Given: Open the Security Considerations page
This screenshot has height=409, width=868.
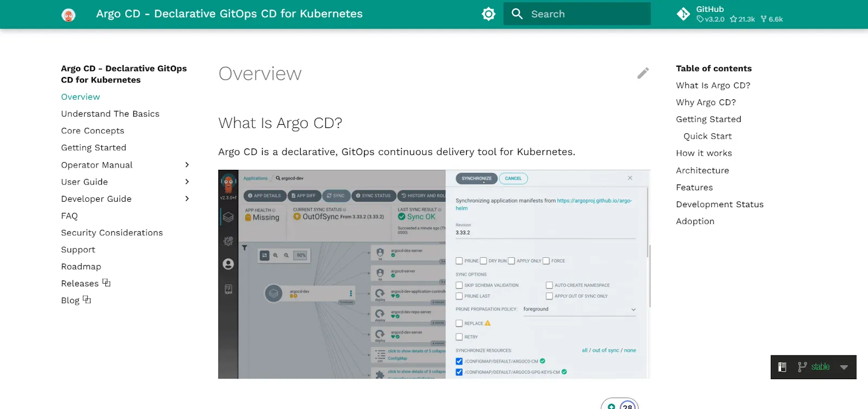Looking at the screenshot, I should 112,233.
